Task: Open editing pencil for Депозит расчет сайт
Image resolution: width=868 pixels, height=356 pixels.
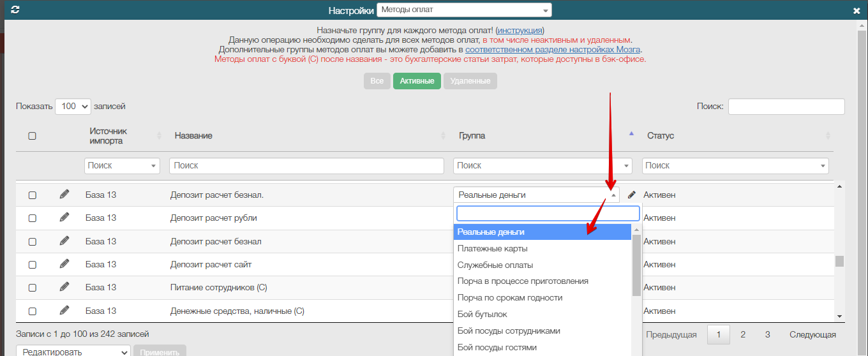Action: (64, 263)
